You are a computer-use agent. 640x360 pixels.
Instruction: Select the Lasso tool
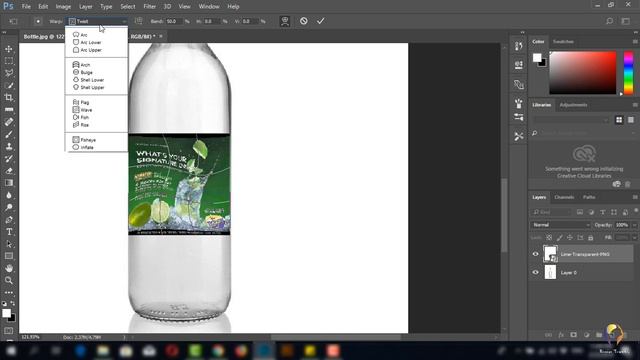[x=9, y=73]
